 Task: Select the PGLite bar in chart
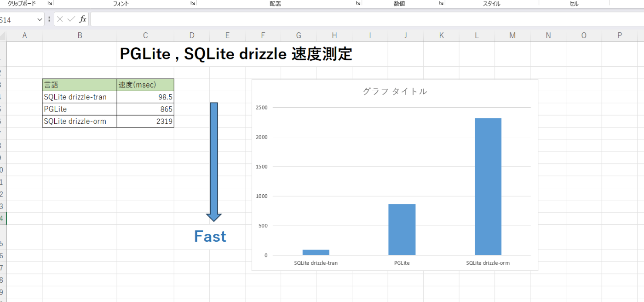[x=402, y=229]
